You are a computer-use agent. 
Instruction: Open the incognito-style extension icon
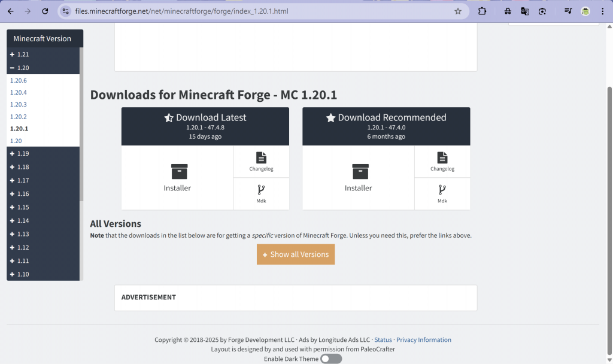pyautogui.click(x=508, y=11)
